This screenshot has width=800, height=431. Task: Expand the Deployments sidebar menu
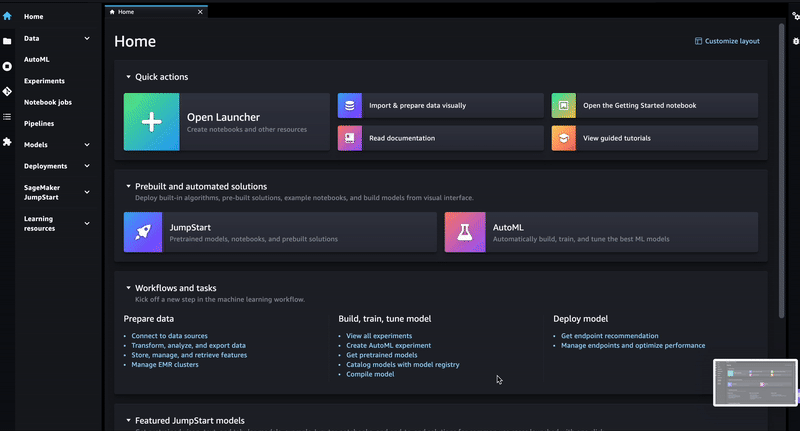click(87, 166)
